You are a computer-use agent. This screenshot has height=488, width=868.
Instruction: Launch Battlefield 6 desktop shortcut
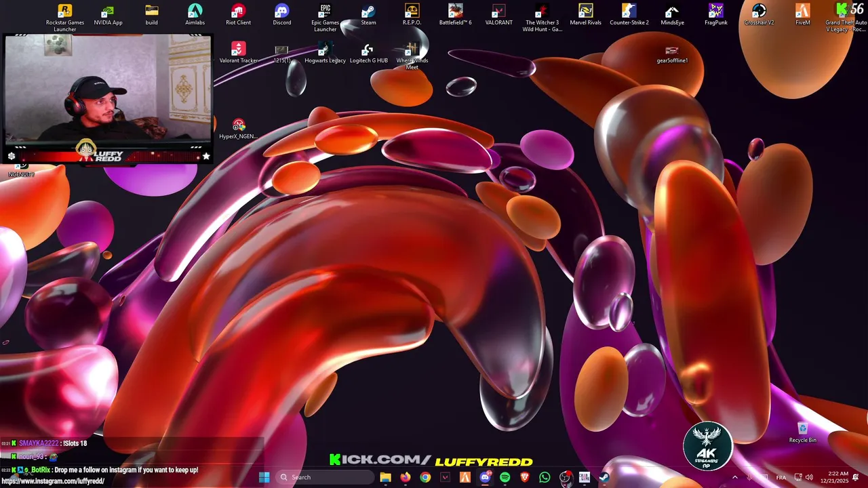click(456, 15)
